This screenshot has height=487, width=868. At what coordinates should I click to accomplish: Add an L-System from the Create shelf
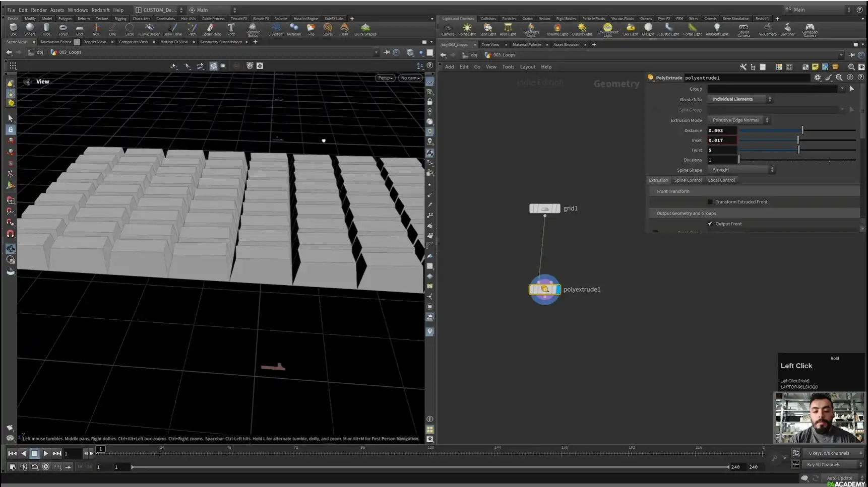coord(276,29)
